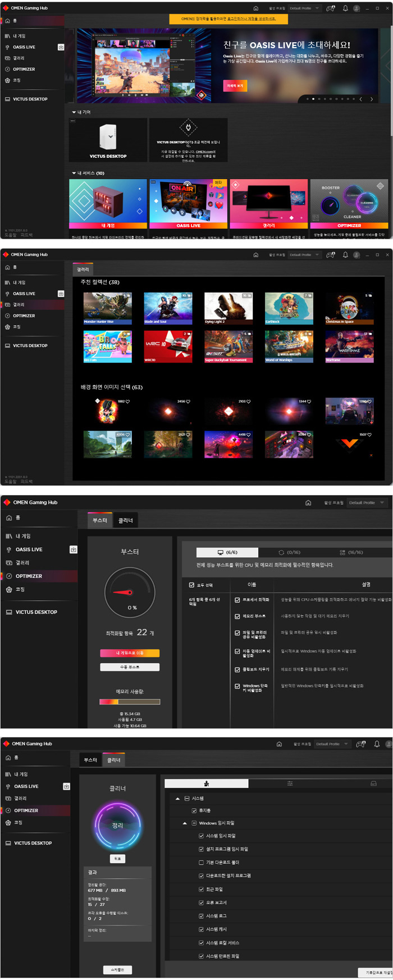Open the Dying Light 2 collection thumbnail
Image resolution: width=393 pixels, height=980 pixels.
point(229,308)
